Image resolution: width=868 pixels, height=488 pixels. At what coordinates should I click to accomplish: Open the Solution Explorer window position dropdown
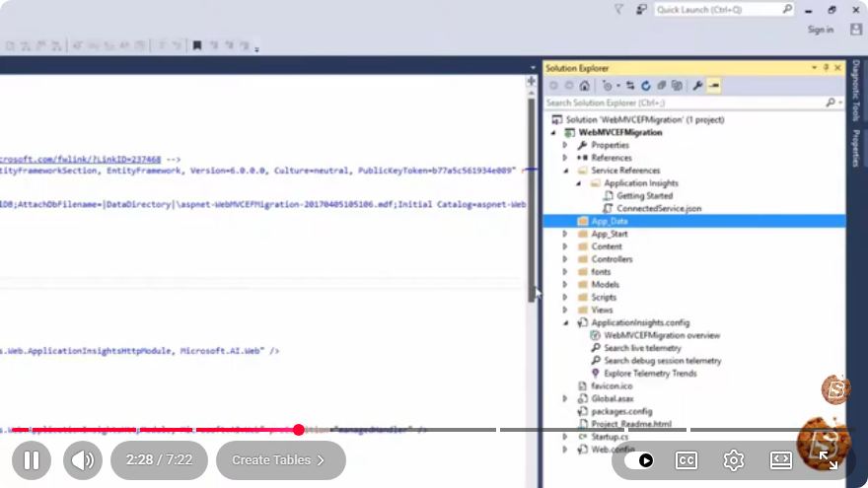[x=815, y=67]
